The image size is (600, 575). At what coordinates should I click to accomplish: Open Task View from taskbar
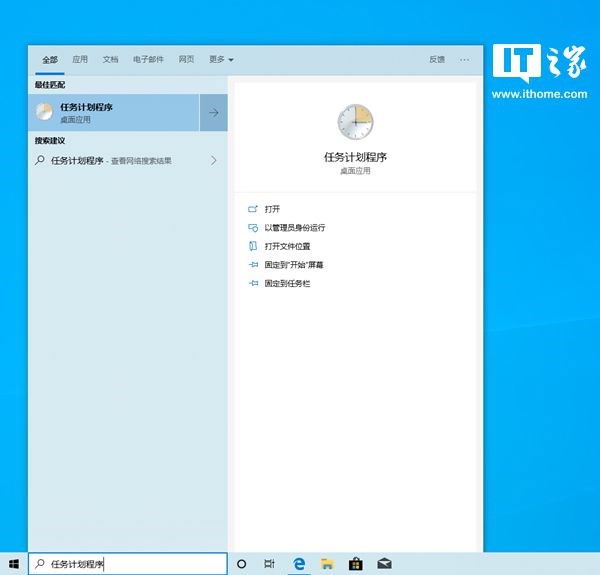click(x=269, y=564)
